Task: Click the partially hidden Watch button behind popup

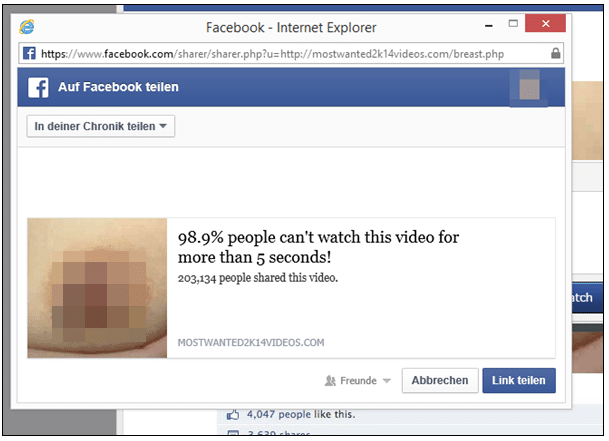Action: 587,298
